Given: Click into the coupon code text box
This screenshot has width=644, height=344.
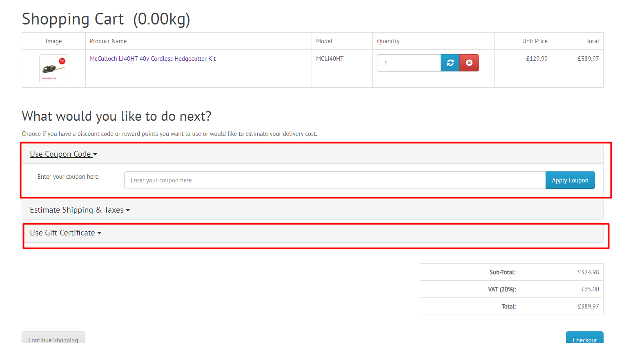Looking at the screenshot, I should click(x=334, y=180).
